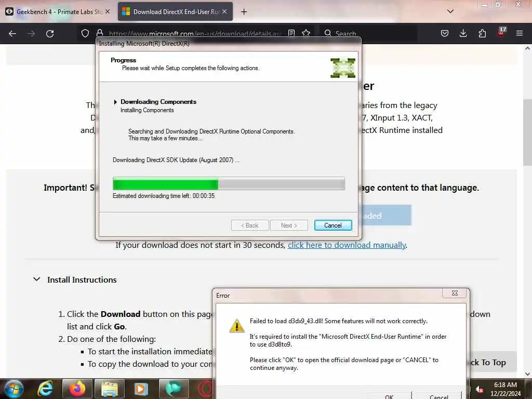Click the DirectX download progress bar
Viewport: 532px width, 399px height.
229,183
